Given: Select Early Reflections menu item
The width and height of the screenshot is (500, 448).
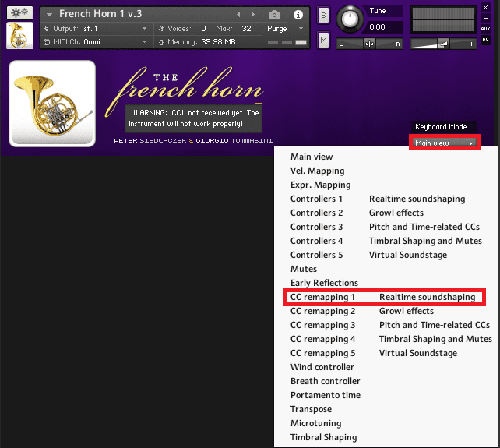Looking at the screenshot, I should click(324, 283).
